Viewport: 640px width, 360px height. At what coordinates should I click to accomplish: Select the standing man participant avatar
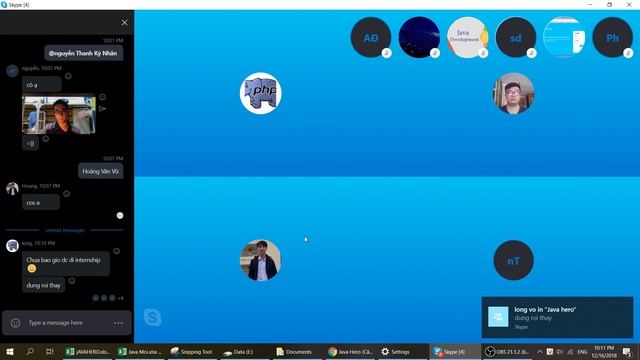(260, 260)
